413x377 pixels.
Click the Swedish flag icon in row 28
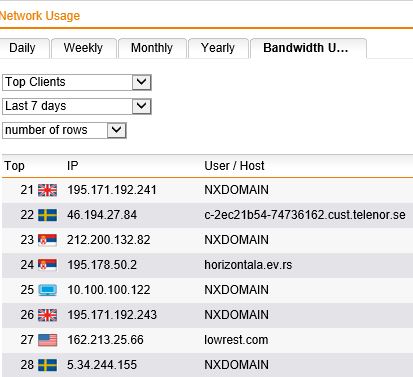click(x=47, y=365)
